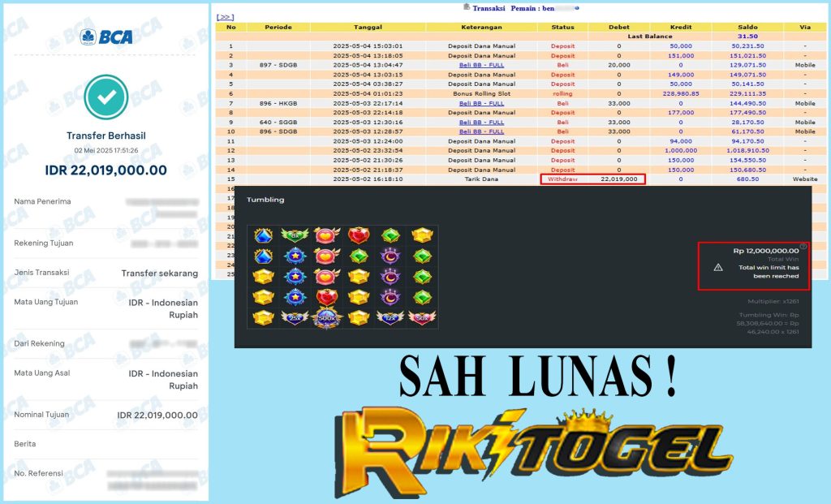Click the Last Balance value 31.50

point(747,37)
